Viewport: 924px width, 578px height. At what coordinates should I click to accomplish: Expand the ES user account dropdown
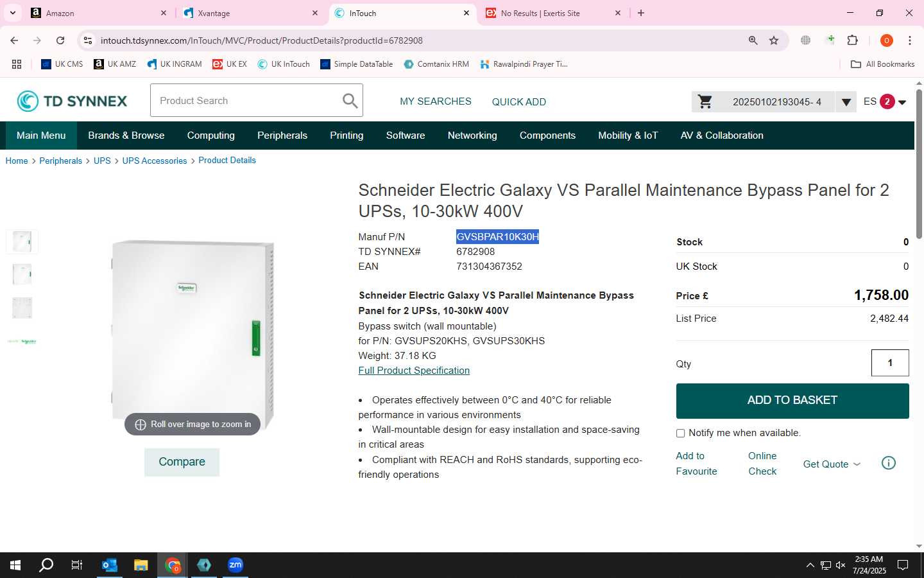[x=885, y=101]
